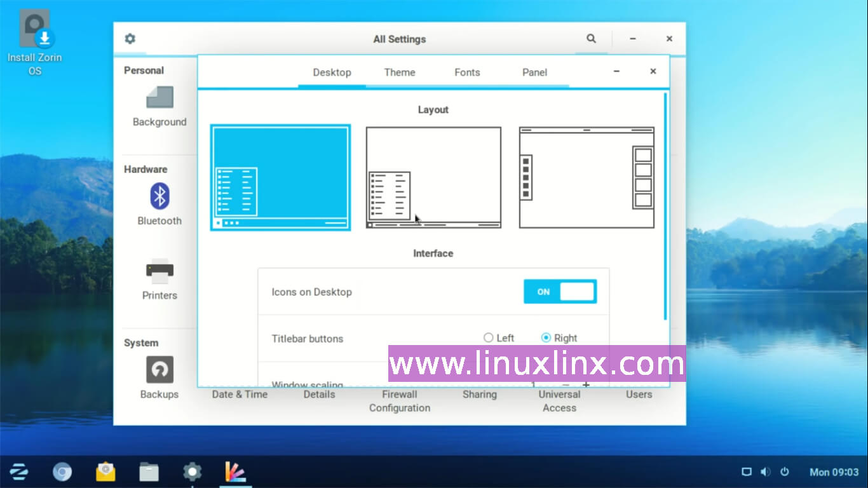
Task: Open the Zorin menu in the taskbar
Action: click(x=20, y=472)
